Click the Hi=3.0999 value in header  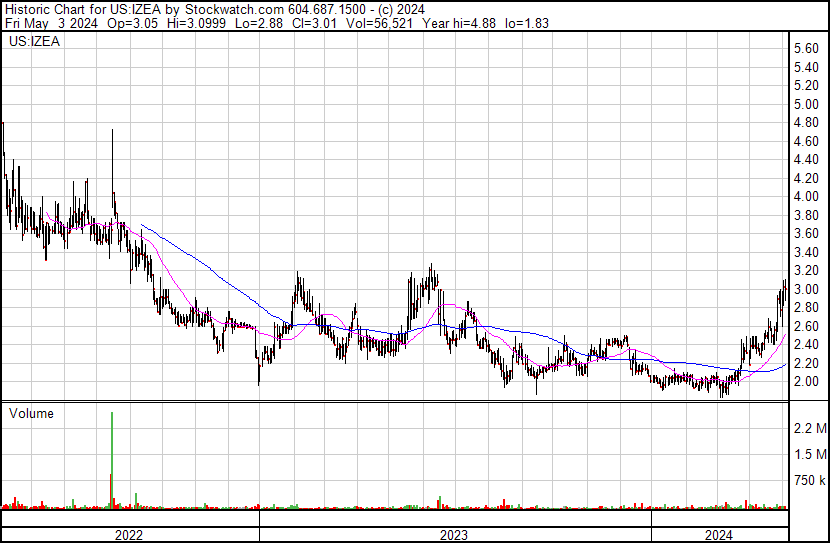[x=196, y=23]
